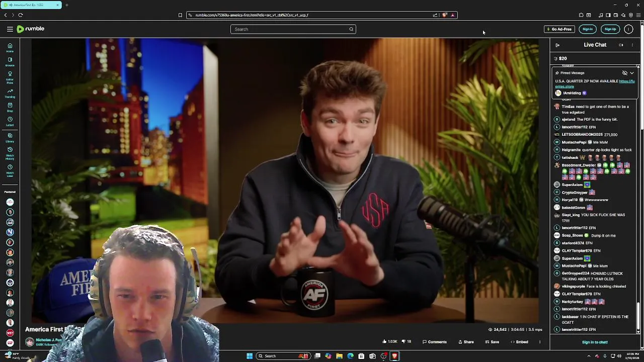Image resolution: width=644 pixels, height=362 pixels.
Task: Open video more-actions menu
Action: 540,342
